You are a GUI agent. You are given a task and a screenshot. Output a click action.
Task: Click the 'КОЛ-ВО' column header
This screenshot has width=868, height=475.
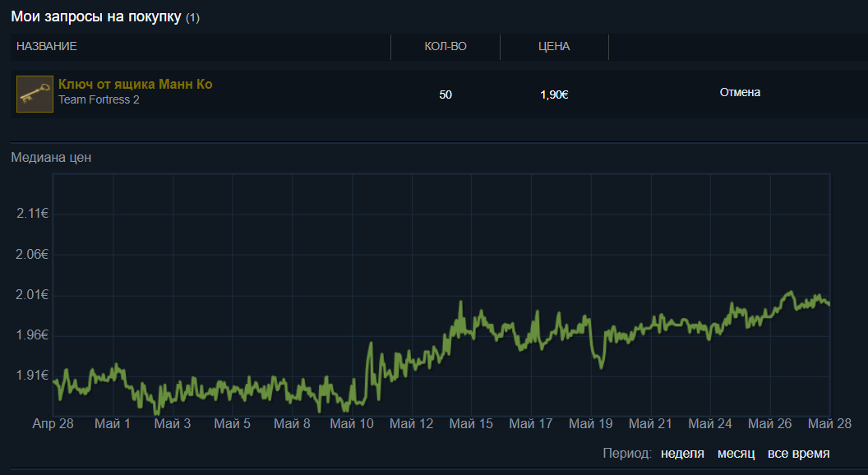click(445, 47)
